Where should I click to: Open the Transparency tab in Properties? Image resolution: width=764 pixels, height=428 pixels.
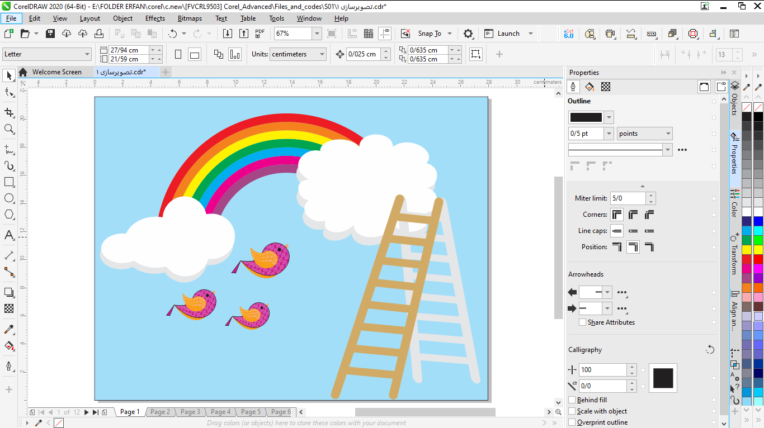tap(605, 87)
